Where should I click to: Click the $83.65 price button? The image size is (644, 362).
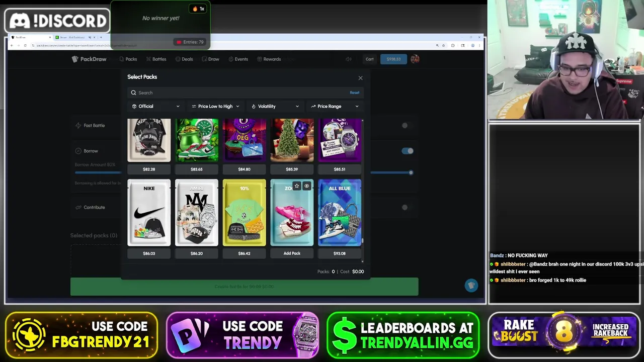tap(197, 169)
